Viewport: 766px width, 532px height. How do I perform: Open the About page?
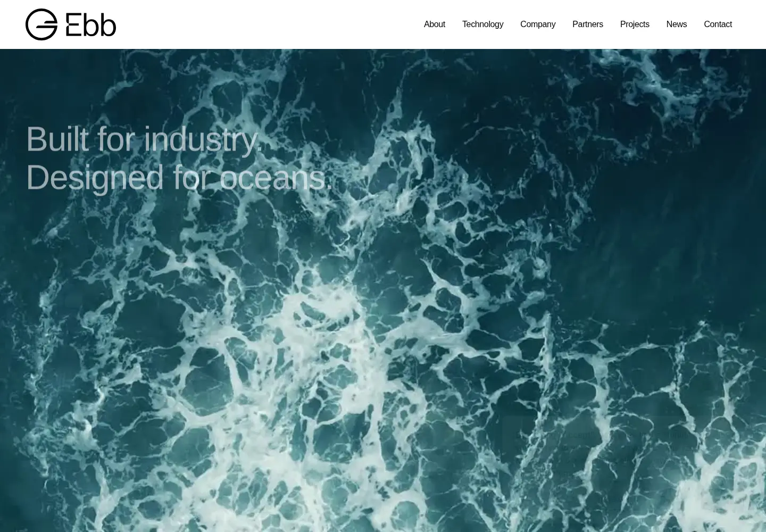pyautogui.click(x=434, y=24)
